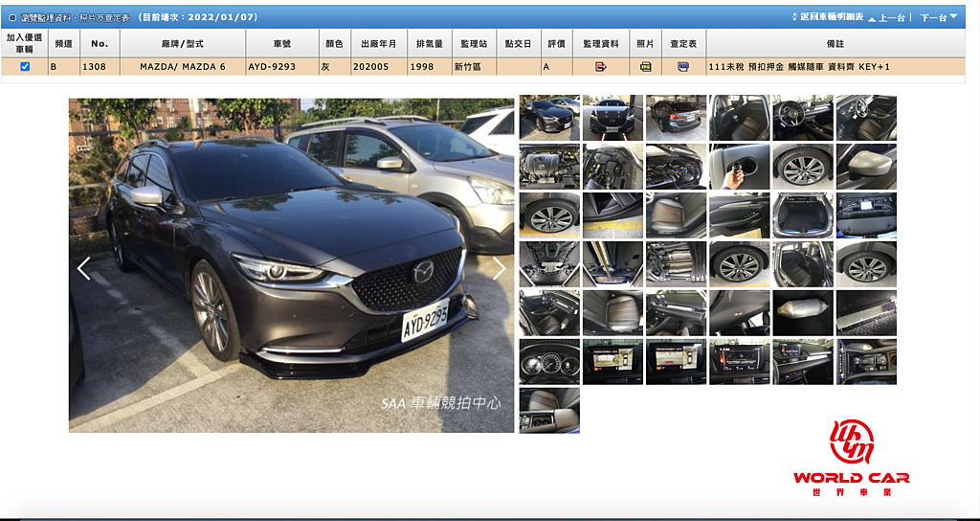Open the silver side mirror thumbnail
Screen dimensions: 980x521
point(866,167)
